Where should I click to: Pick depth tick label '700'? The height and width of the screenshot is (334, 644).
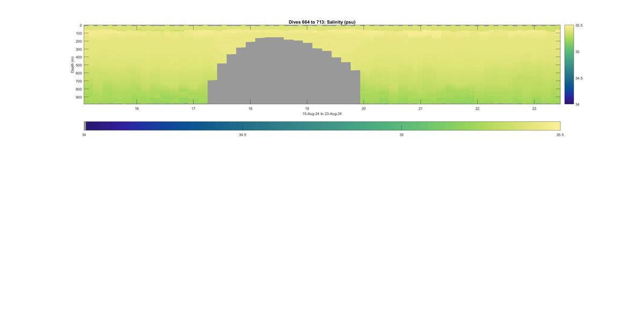coord(78,81)
